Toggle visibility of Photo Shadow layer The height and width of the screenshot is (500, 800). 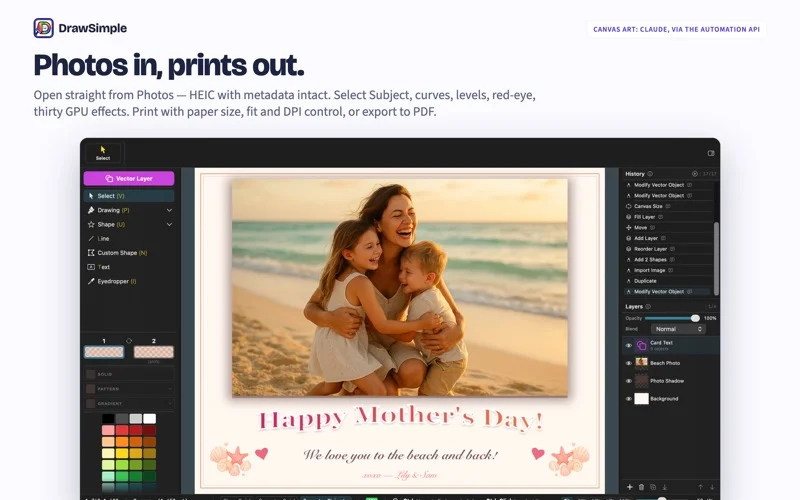[x=629, y=381]
